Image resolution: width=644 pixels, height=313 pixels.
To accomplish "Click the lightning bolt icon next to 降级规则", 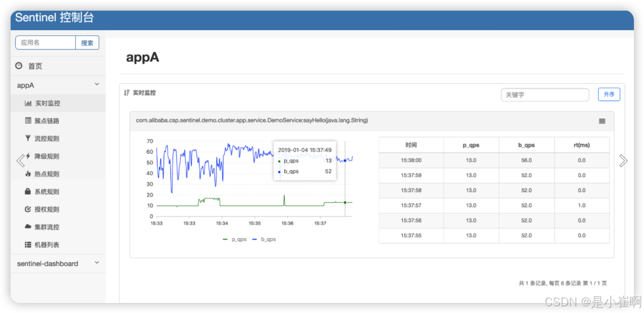I will (28, 156).
